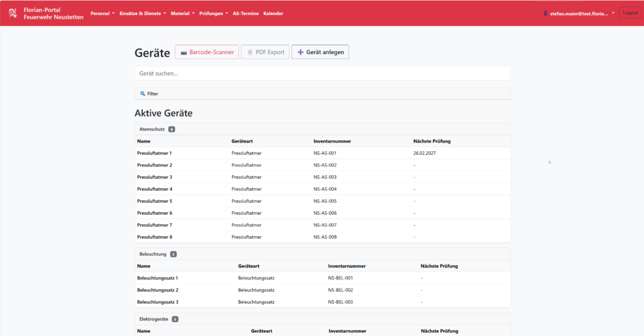The image size is (644, 336).
Task: Select the Beleuchtungssatz 2 row
Action: click(x=158, y=290)
